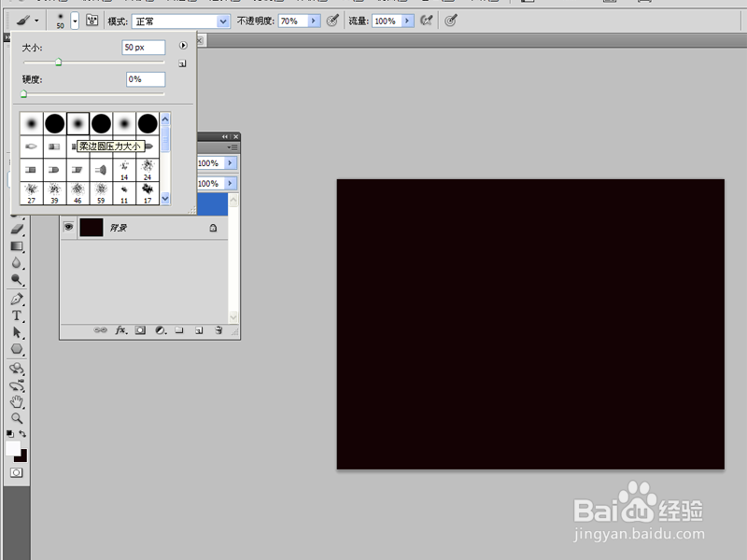The height and width of the screenshot is (560, 747).
Task: Click the link layers icon
Action: click(x=101, y=330)
